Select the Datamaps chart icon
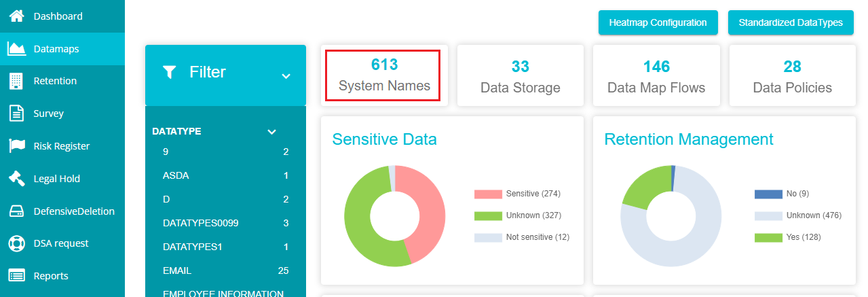 click(x=16, y=48)
